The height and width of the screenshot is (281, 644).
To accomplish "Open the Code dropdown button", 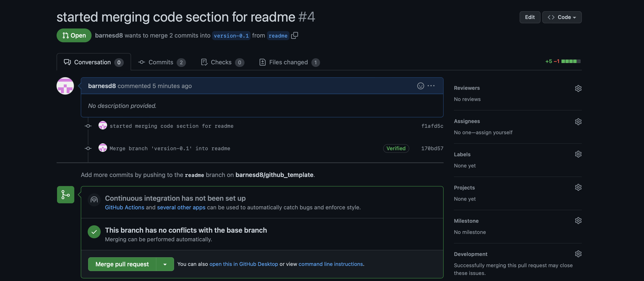I will (x=562, y=17).
